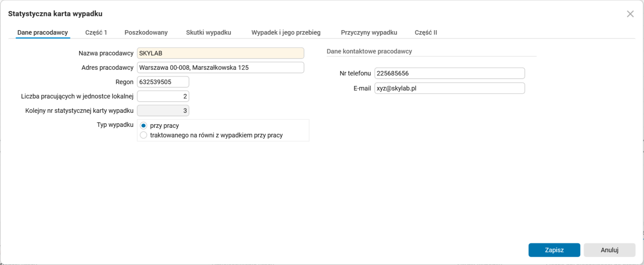
Task: Click the 'Dane kontaktowe pracodawcy' heading
Action: [369, 51]
